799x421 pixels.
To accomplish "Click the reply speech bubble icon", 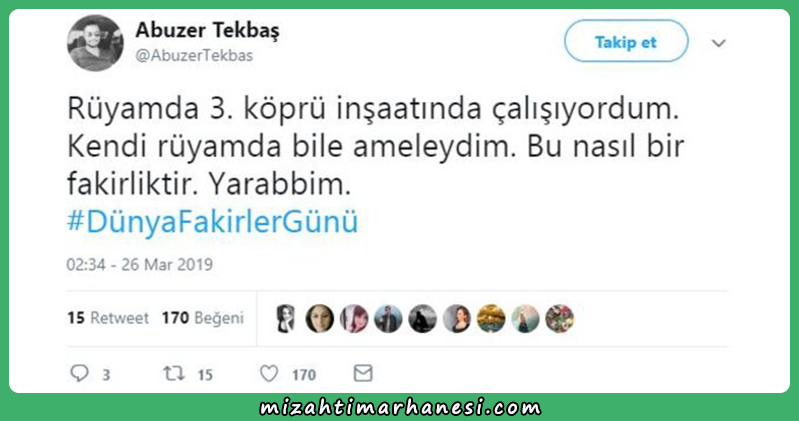I will point(79,373).
